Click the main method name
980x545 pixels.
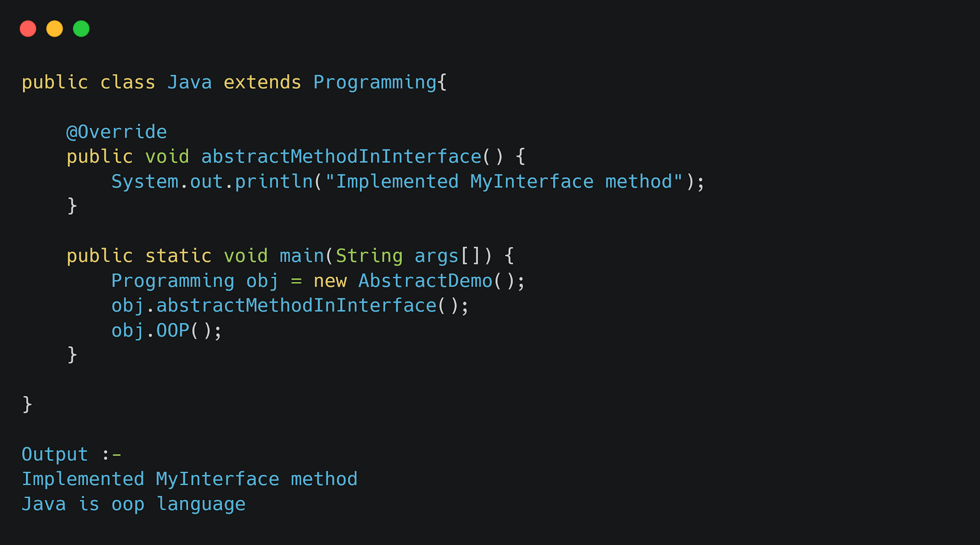[x=301, y=256]
